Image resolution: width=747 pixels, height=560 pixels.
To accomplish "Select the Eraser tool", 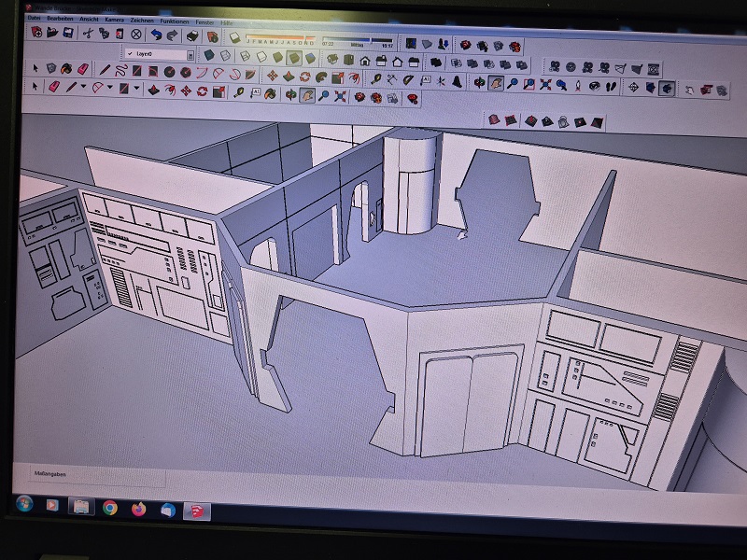I will pyautogui.click(x=53, y=87).
